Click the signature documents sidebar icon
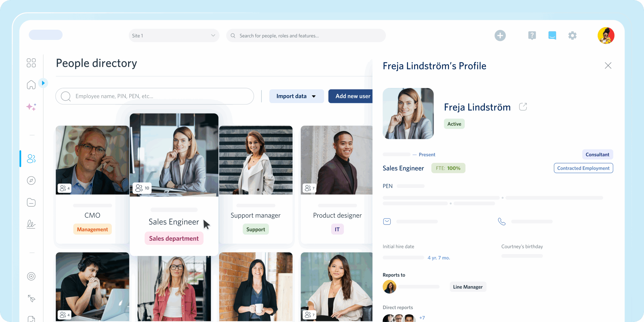This screenshot has height=322, width=644. coord(31,224)
